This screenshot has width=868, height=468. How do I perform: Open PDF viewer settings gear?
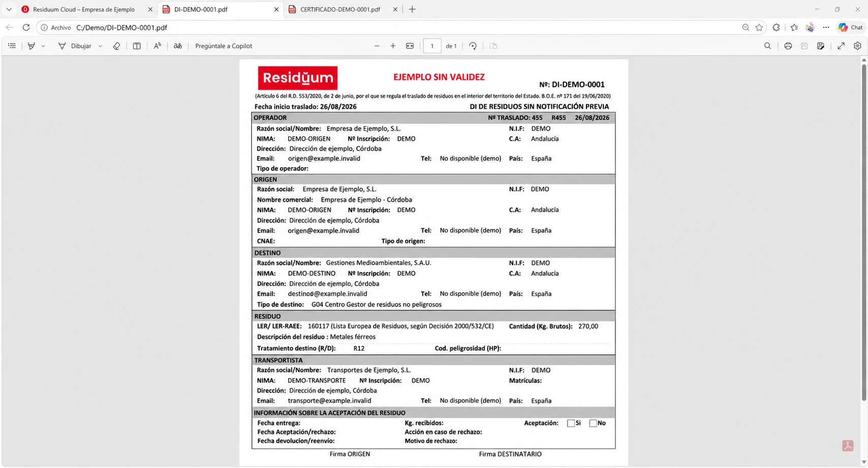(857, 46)
